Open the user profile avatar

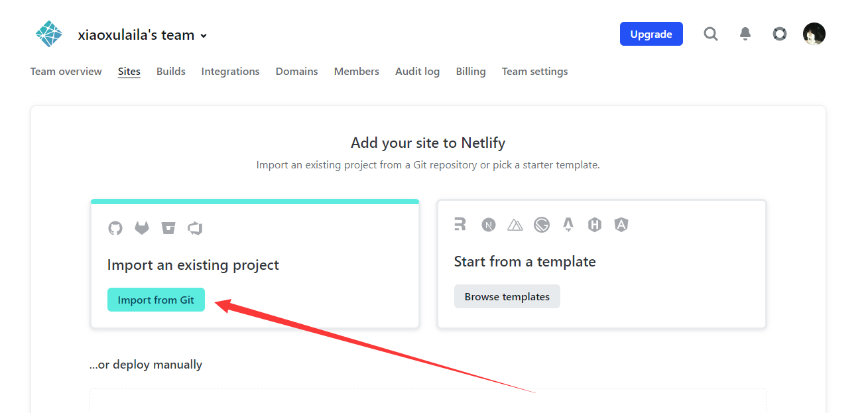coord(814,34)
